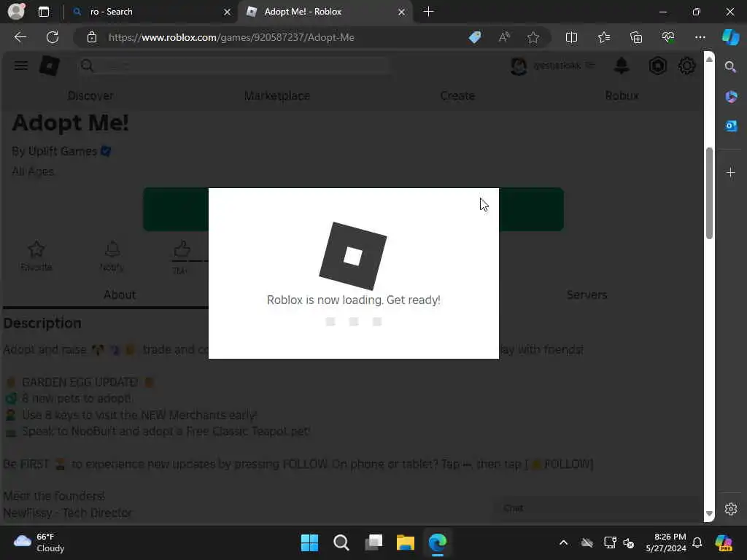
Task: Favorite the Adopt Me! game
Action: [x=36, y=256]
